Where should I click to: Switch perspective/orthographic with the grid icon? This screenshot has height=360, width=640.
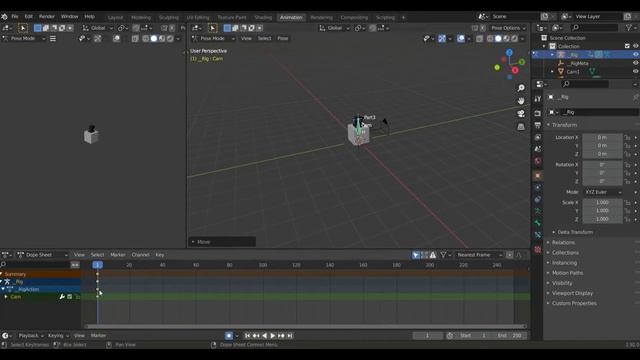521,127
